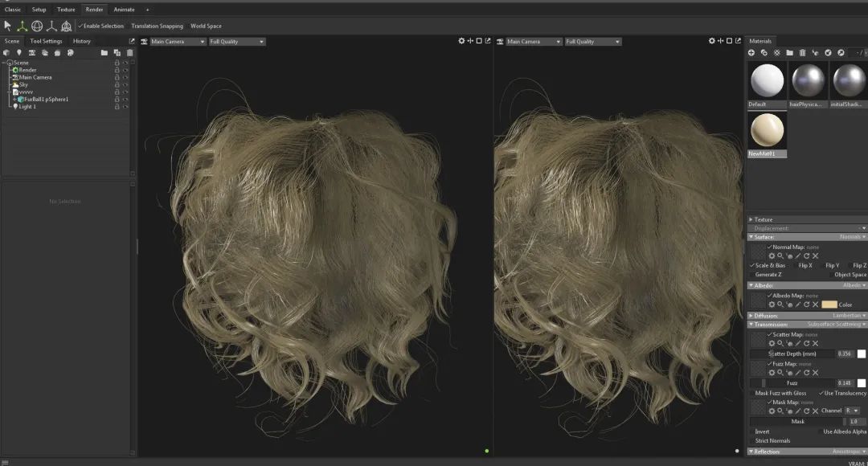868x466 pixels.
Task: Search for a Fuzz Map texture
Action: click(x=780, y=373)
